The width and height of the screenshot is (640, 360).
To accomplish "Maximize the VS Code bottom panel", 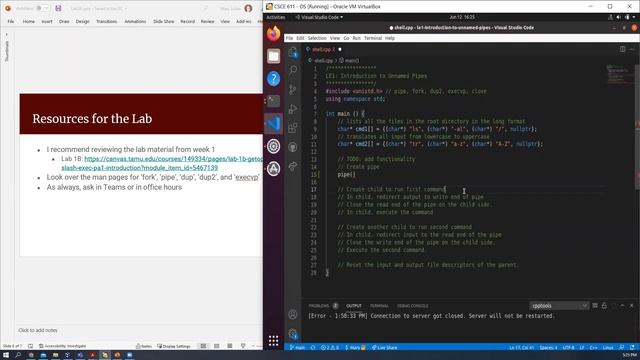I will (622, 306).
